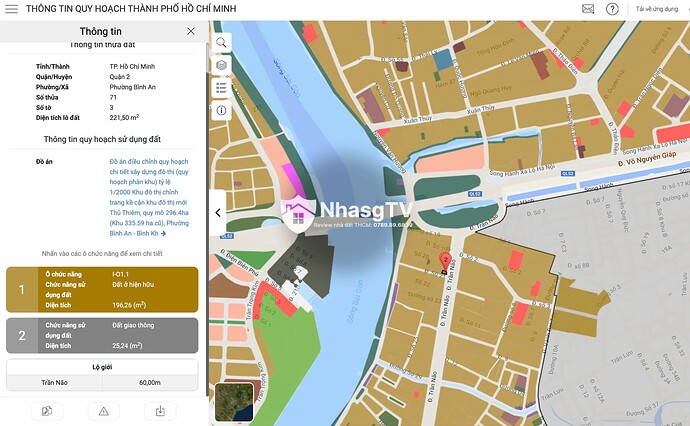Viewport: 690px width, 426px height.
Task: Click the document export icon at panel bottom
Action: tap(46, 411)
